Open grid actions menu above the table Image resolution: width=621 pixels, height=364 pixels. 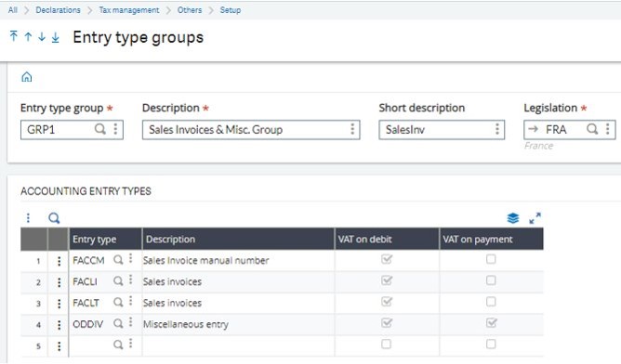click(28, 217)
